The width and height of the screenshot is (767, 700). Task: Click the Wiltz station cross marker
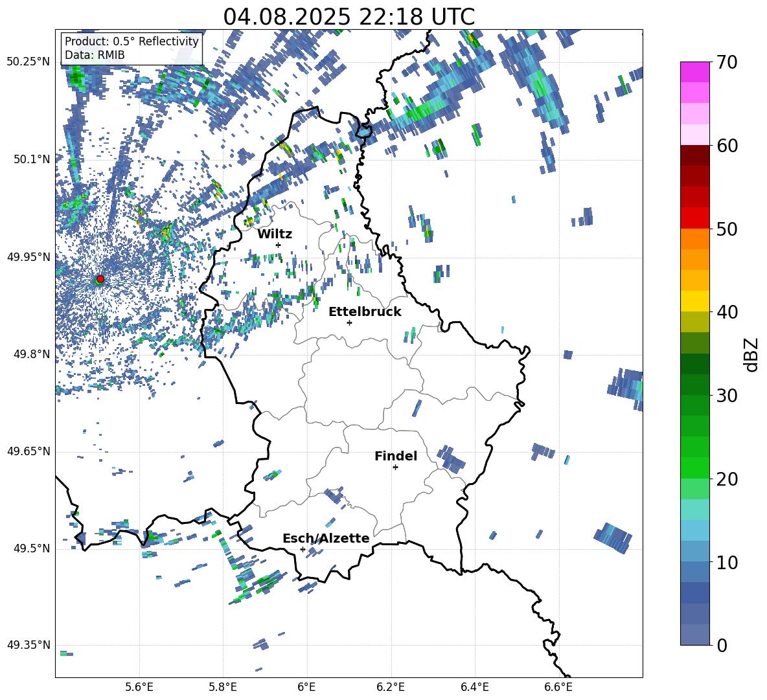279,245
